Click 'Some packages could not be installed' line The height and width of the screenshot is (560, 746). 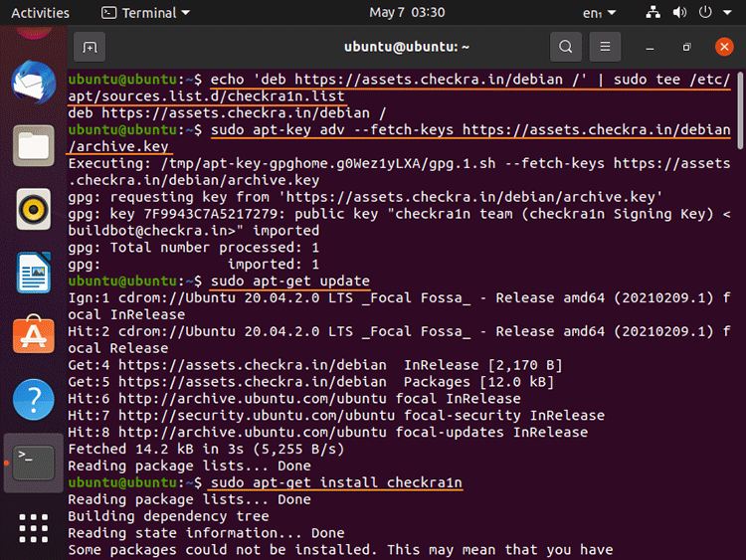(x=340, y=550)
